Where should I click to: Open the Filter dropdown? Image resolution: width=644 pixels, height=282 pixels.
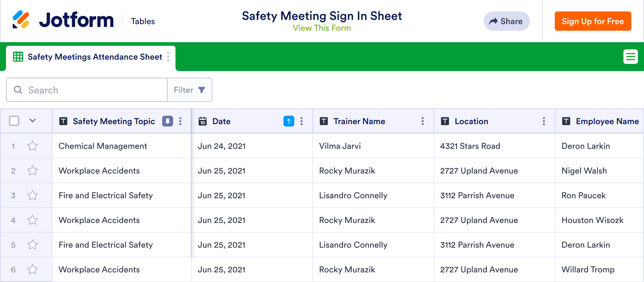(x=190, y=90)
